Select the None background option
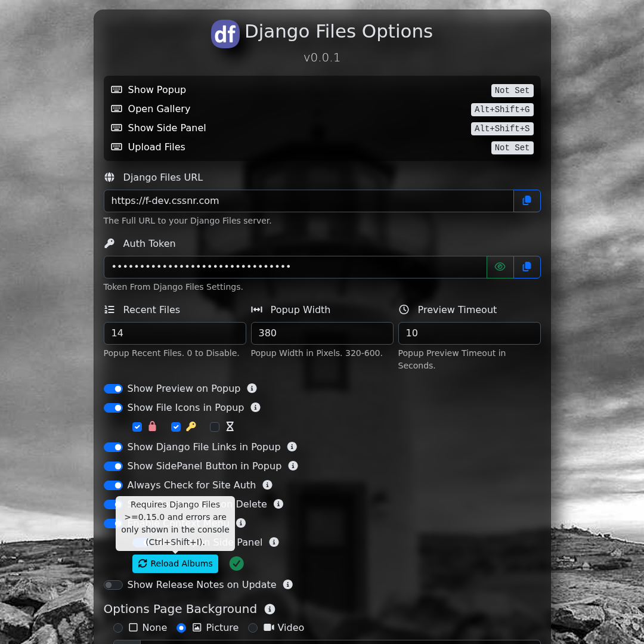 118,628
